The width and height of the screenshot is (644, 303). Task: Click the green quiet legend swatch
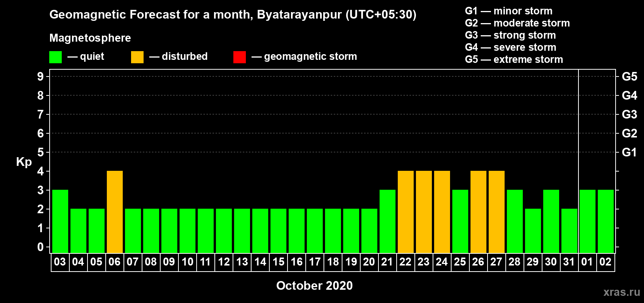pyautogui.click(x=55, y=57)
